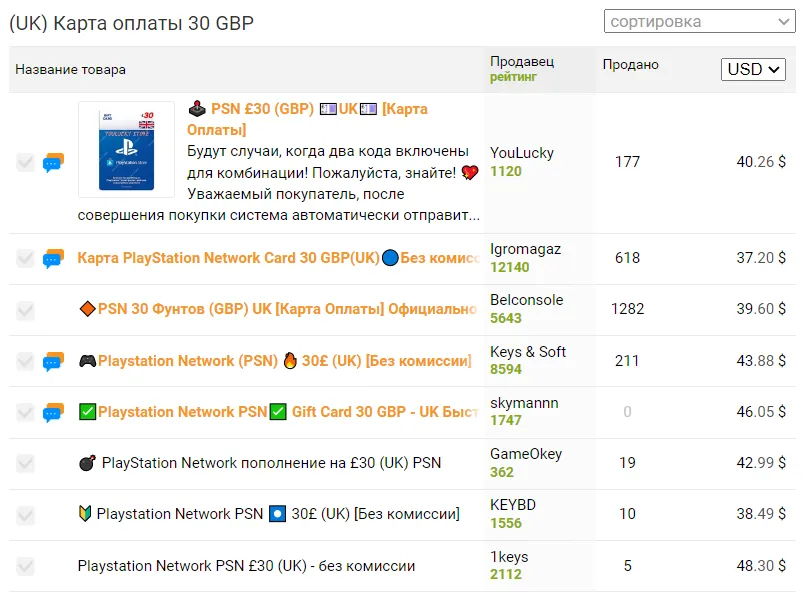This screenshot has width=806, height=605.
Task: Click the first green checkmark icon in skymannn row
Action: click(x=87, y=412)
